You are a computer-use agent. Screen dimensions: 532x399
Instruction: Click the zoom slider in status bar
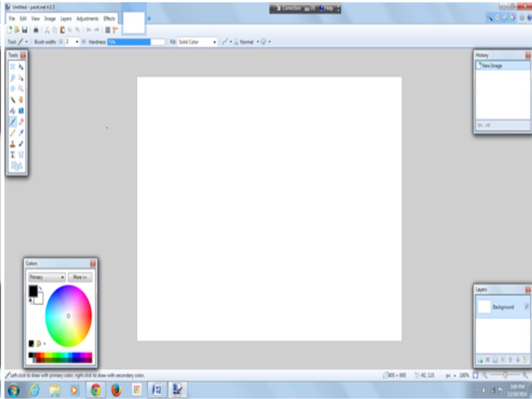tap(505, 376)
